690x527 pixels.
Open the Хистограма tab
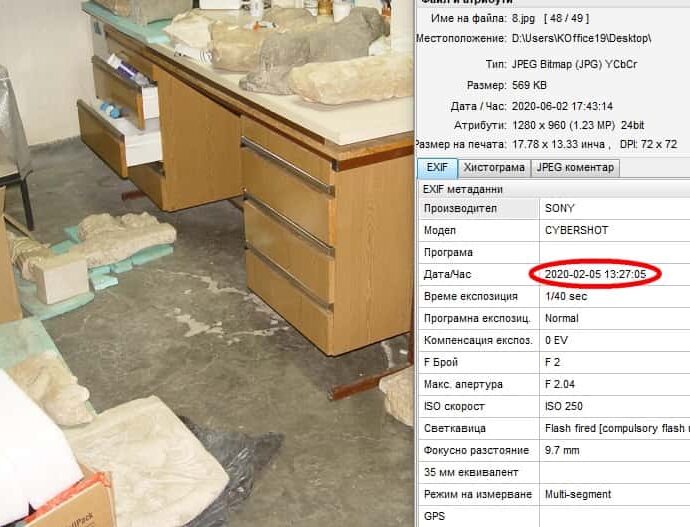click(494, 168)
